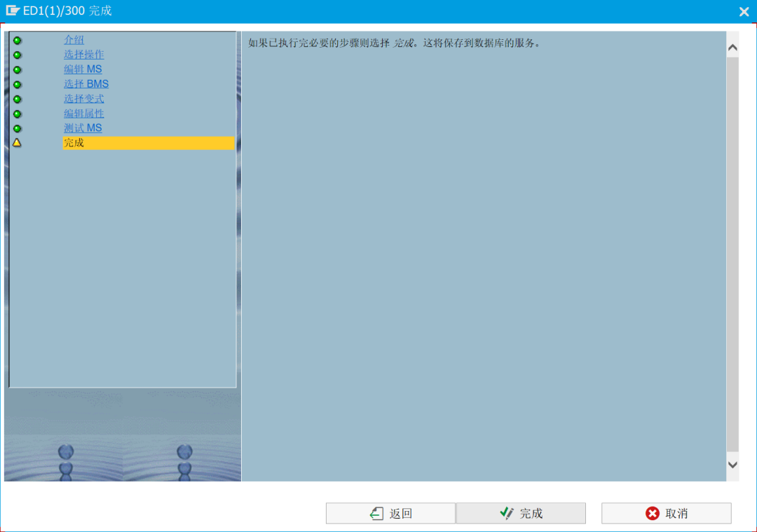Go to the 编辑属性 step

coord(84,114)
